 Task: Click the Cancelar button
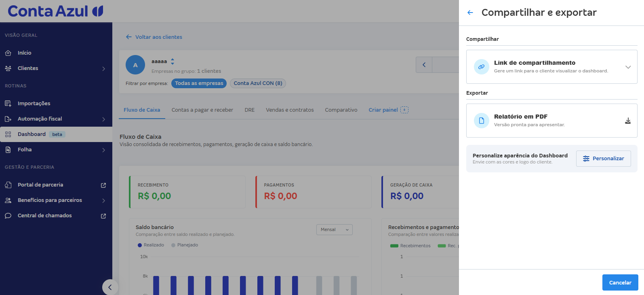coord(620,282)
